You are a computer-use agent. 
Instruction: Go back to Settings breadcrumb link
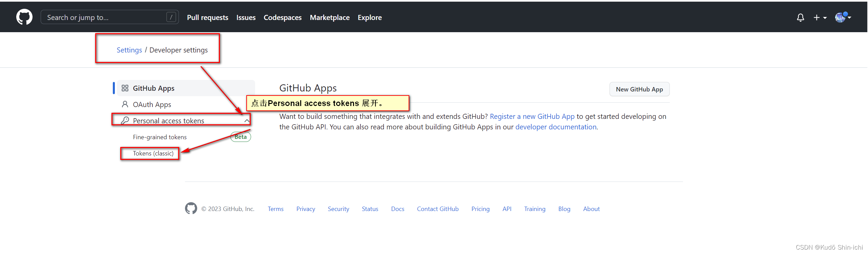pyautogui.click(x=129, y=50)
